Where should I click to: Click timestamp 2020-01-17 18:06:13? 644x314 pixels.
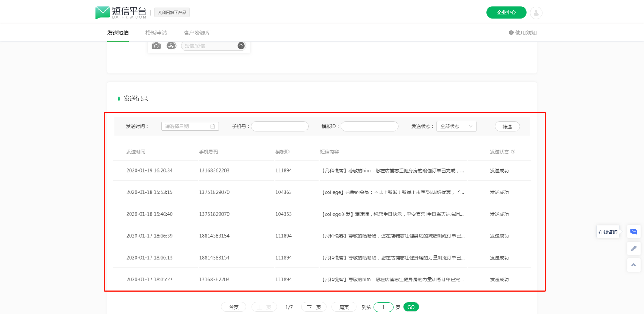click(149, 258)
